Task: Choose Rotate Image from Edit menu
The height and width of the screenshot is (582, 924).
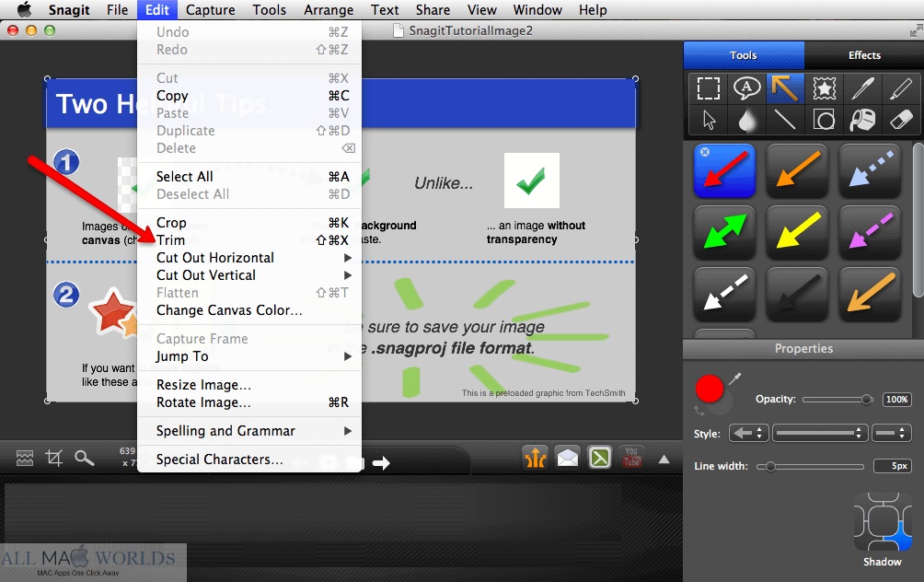Action: [x=249, y=402]
